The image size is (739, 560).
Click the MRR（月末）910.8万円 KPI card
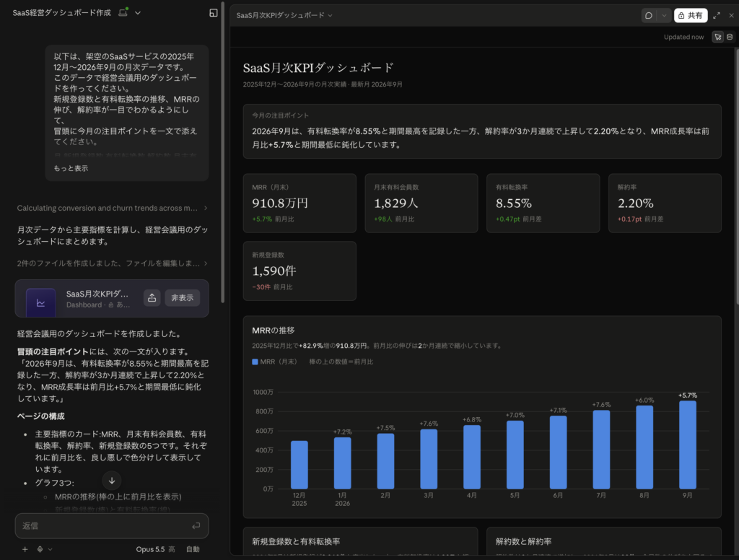point(299,204)
